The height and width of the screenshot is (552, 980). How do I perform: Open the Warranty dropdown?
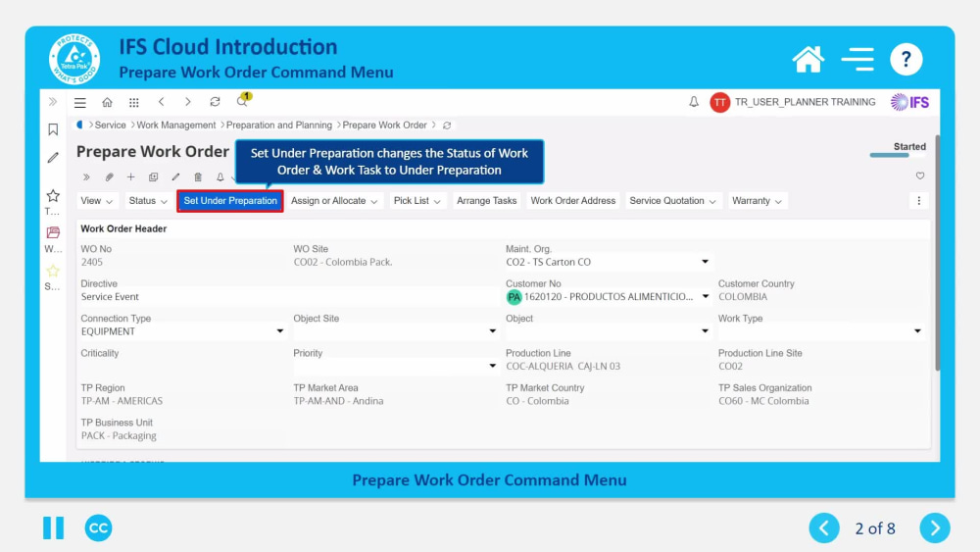(x=757, y=201)
